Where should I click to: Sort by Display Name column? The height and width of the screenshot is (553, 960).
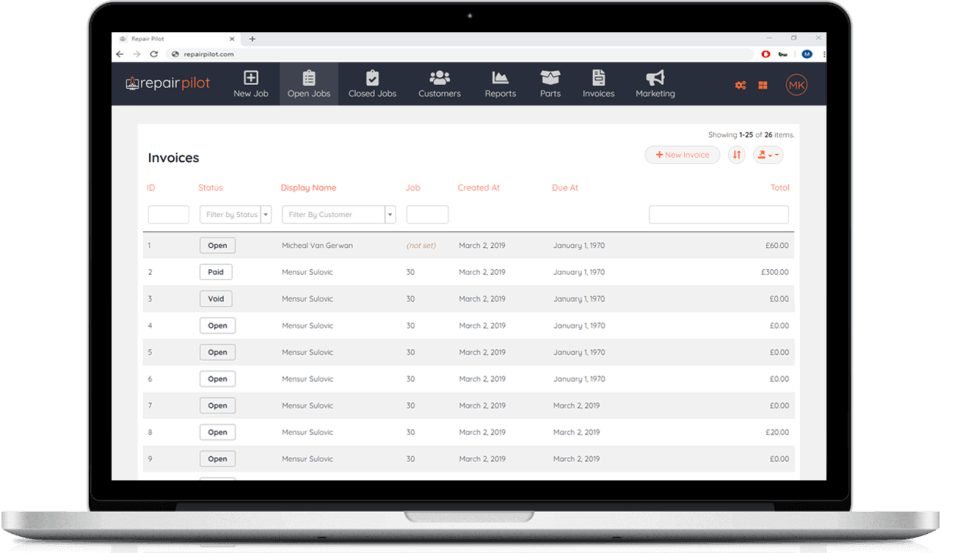308,188
